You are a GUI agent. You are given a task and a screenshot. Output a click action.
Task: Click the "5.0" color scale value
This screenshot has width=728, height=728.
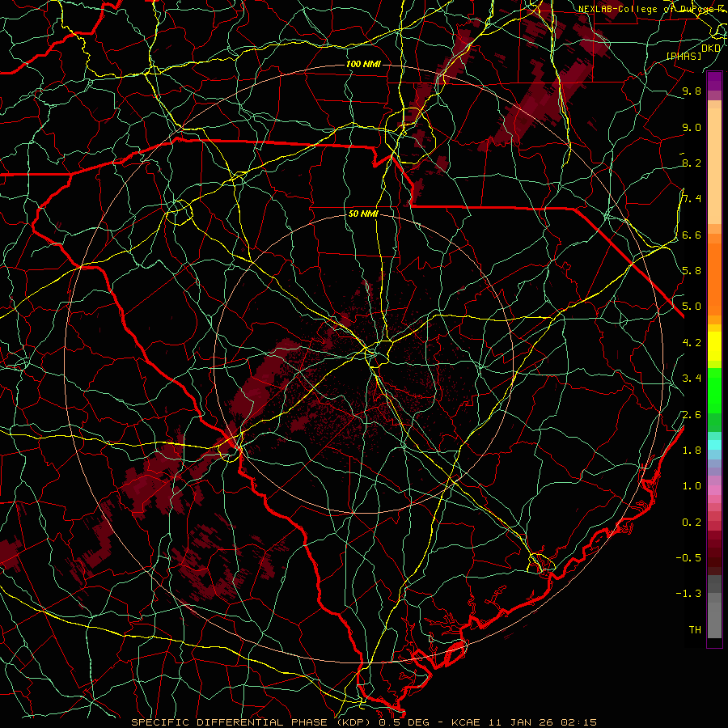692,307
